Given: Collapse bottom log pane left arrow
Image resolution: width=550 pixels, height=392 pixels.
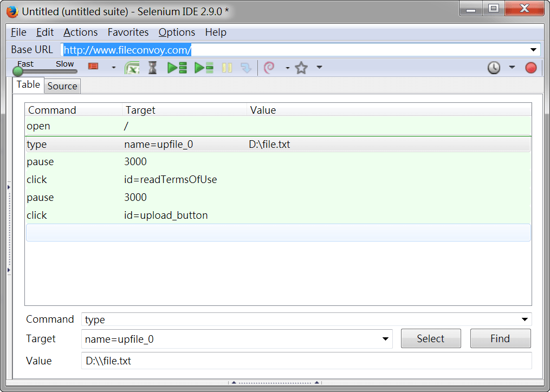Looking at the screenshot, I should tap(234, 383).
